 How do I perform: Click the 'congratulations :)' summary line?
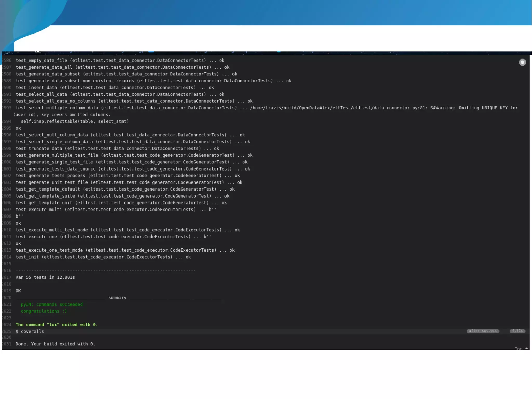click(x=44, y=311)
